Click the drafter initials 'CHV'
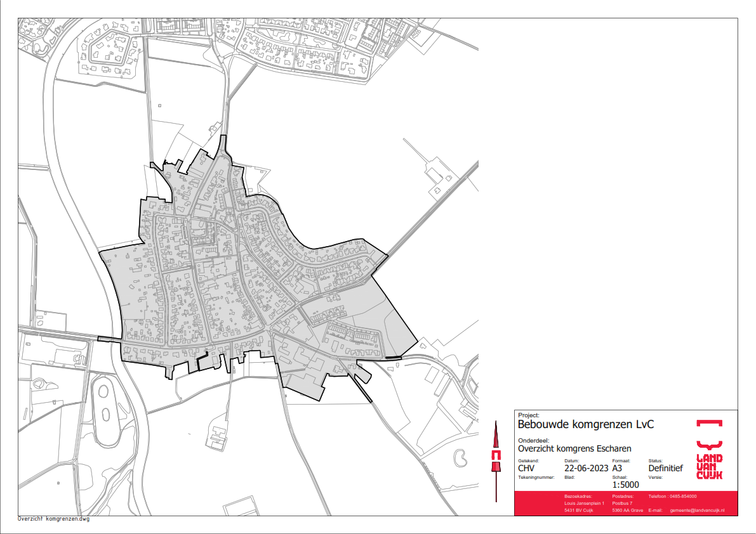This screenshot has width=756, height=534. point(527,469)
